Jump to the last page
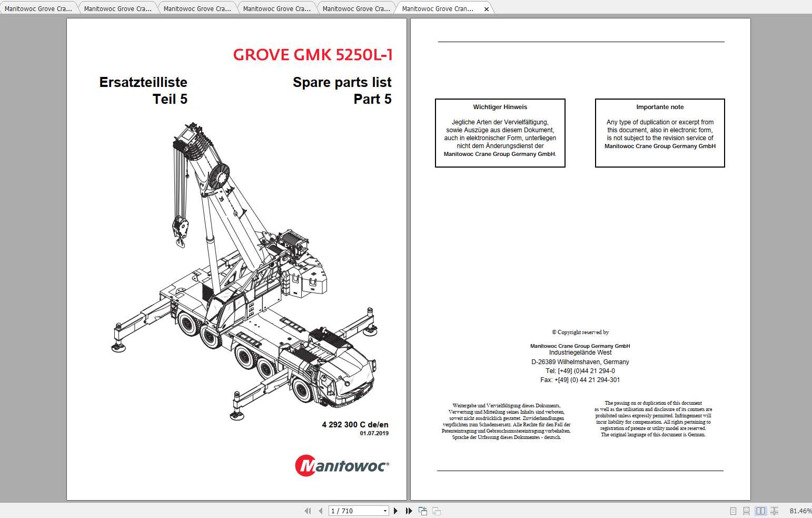 [x=409, y=511]
